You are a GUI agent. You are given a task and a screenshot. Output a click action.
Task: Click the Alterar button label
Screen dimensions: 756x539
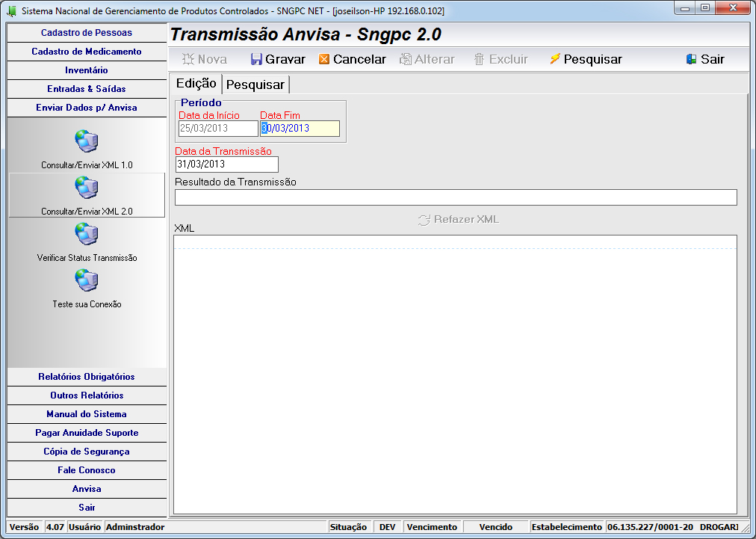(435, 59)
